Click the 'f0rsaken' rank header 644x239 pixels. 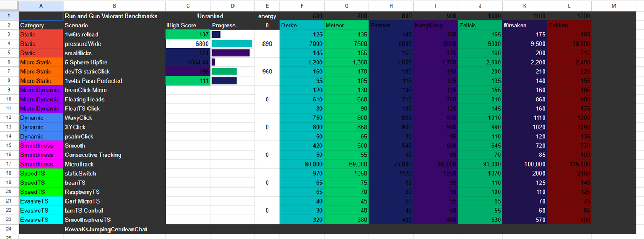tap(524, 25)
